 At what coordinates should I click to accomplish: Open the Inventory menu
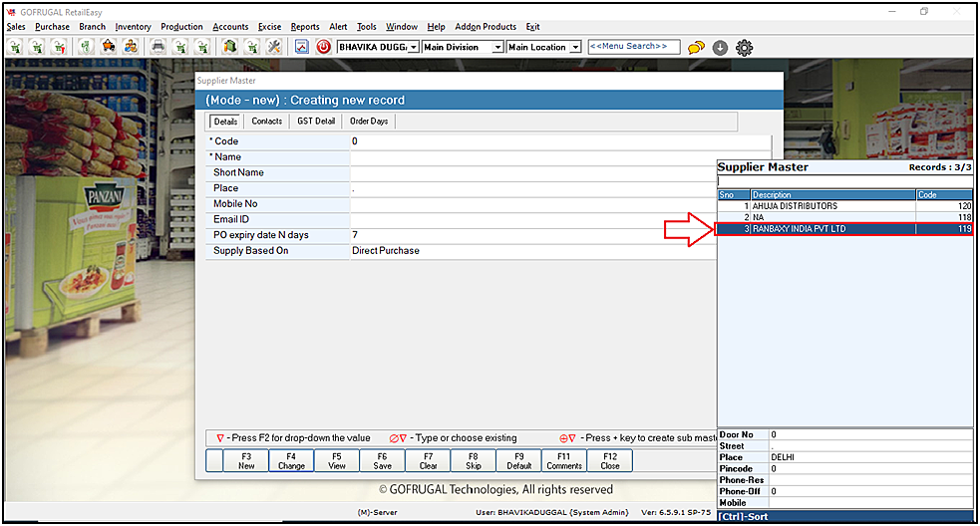[133, 27]
